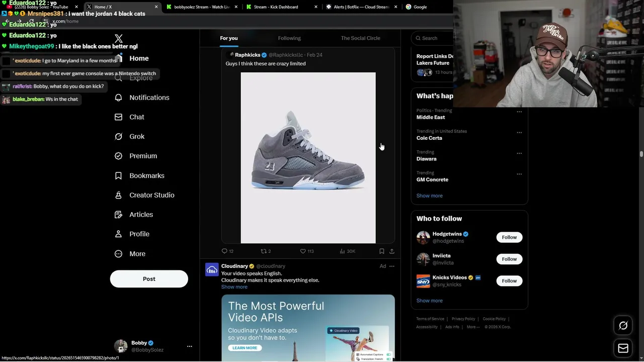Click the search magnifier icon
644x362 pixels.
coord(418,38)
